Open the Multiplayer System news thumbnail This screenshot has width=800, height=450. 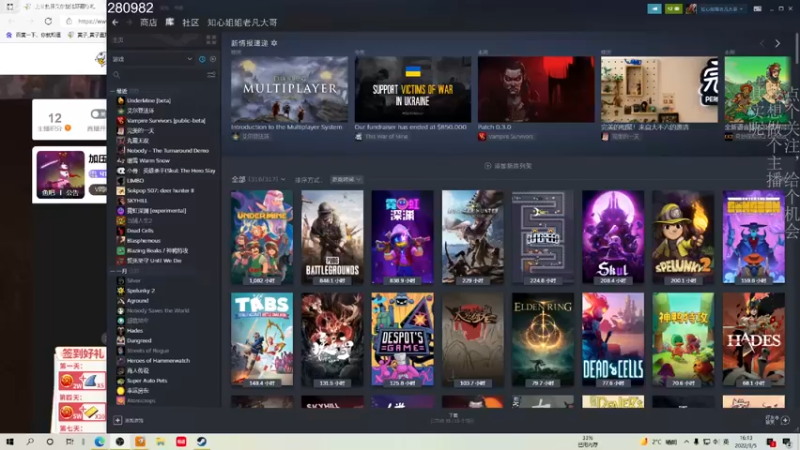[x=289, y=89]
